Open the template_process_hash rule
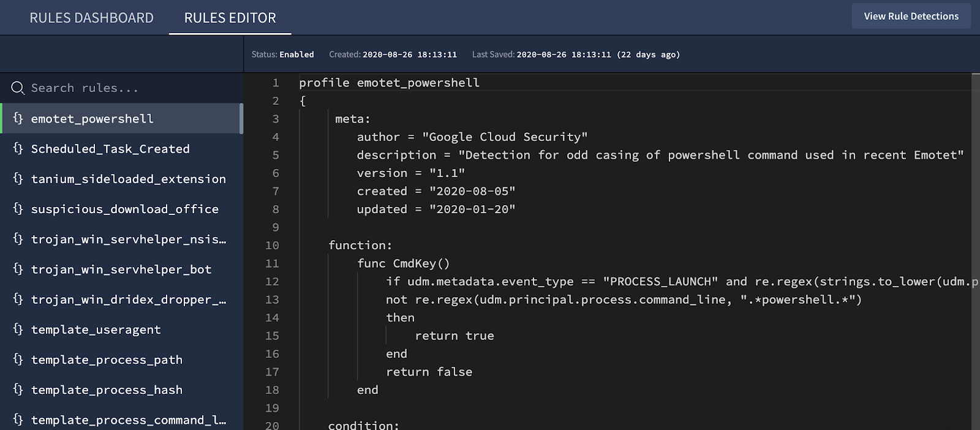The width and height of the screenshot is (980, 430). [121, 389]
